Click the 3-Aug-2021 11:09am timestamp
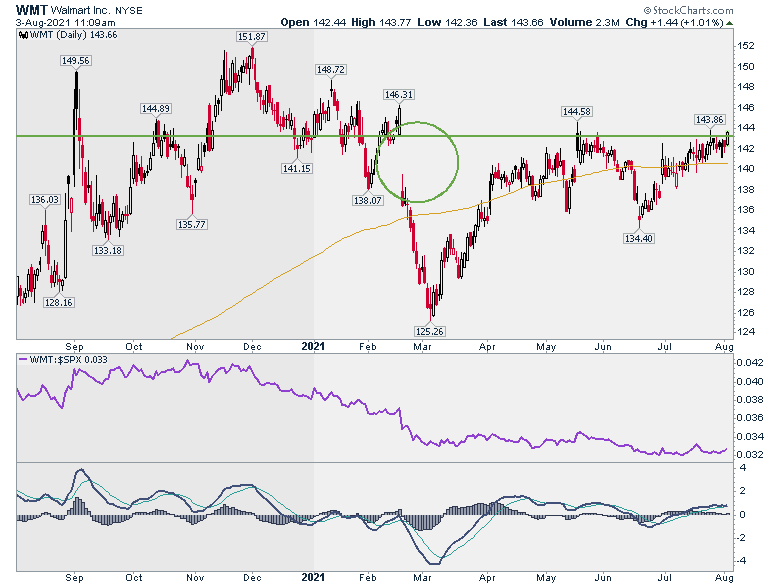 (x=65, y=23)
